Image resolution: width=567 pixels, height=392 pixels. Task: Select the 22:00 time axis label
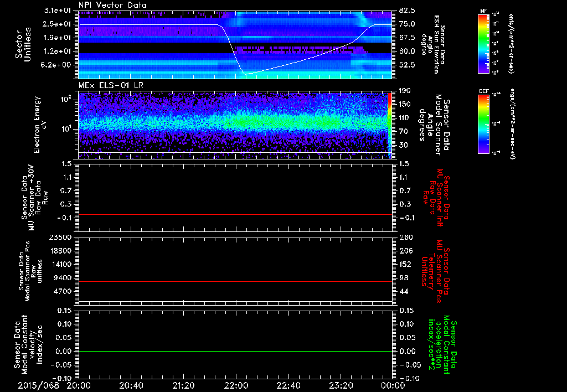[236, 385]
